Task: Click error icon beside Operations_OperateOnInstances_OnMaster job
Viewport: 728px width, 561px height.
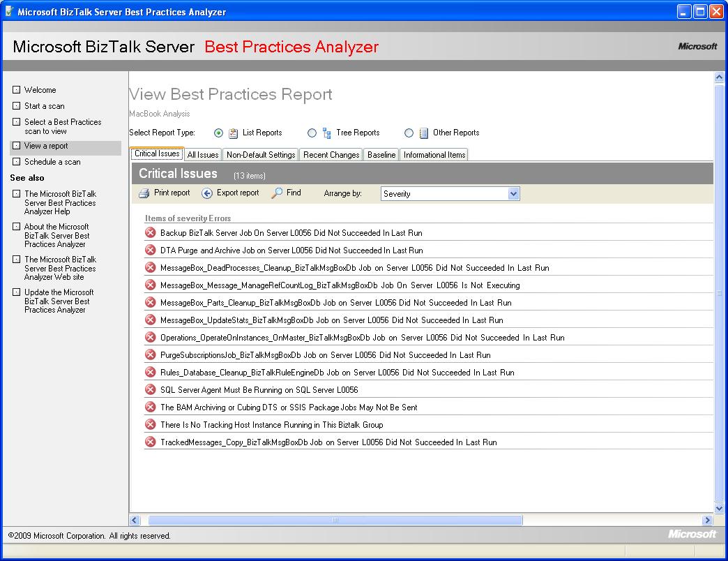Action: pos(151,337)
